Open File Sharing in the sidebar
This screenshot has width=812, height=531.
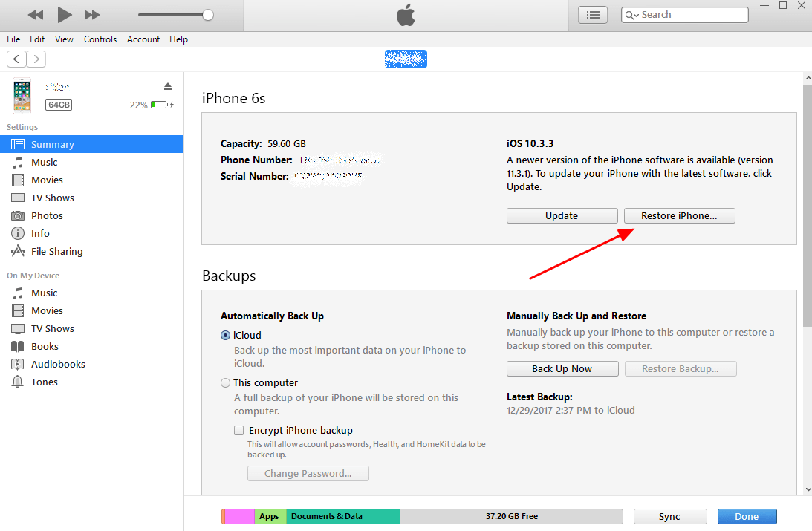tap(91, 252)
